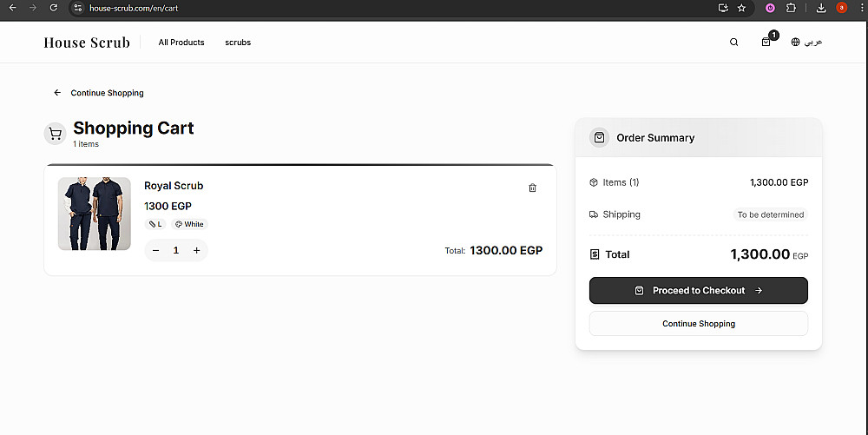Bookmark this page with the star icon
868x435 pixels.
pyautogui.click(x=741, y=8)
